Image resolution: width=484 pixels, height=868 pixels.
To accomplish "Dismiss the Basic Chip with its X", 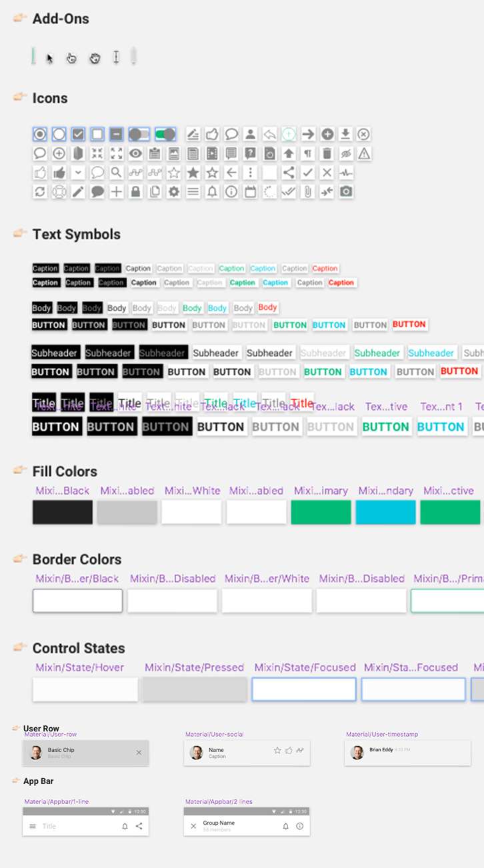I will pos(139,753).
